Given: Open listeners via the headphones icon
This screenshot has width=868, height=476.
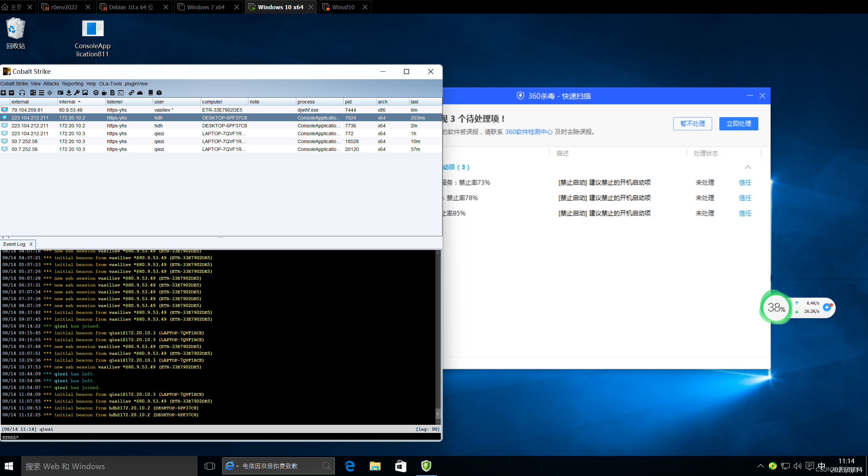Looking at the screenshot, I should 22,93.
